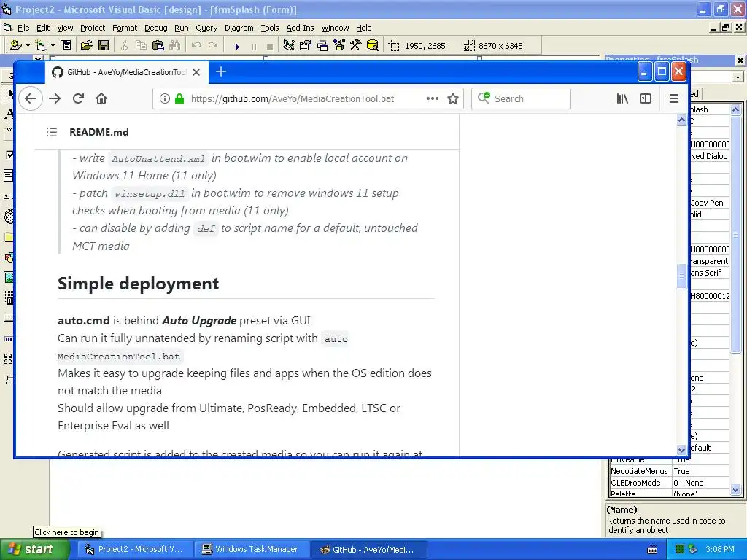Click the OLEDropMode property row
Viewport: 747px width, 560px height.
pyautogui.click(x=670, y=483)
